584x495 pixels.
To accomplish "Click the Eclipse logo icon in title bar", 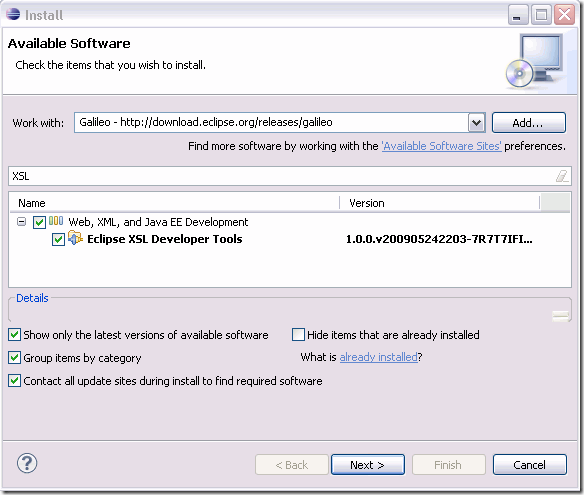I will point(13,15).
